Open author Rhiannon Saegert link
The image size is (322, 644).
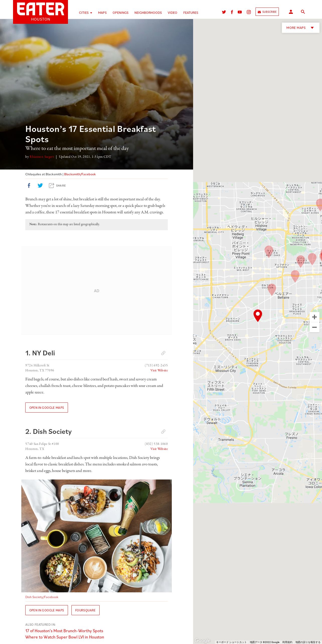tap(42, 157)
